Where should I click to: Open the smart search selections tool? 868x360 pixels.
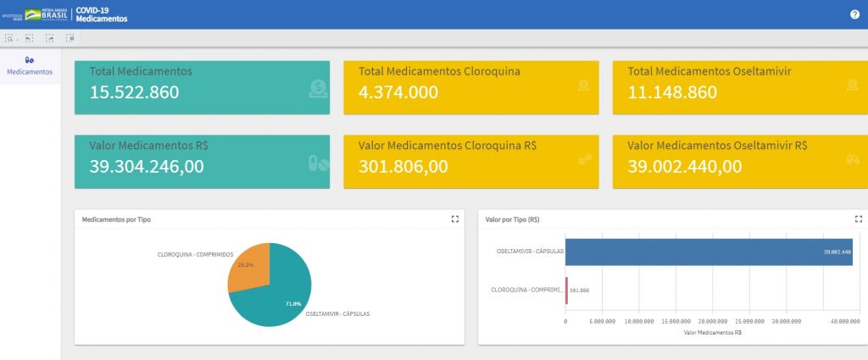tap(9, 38)
